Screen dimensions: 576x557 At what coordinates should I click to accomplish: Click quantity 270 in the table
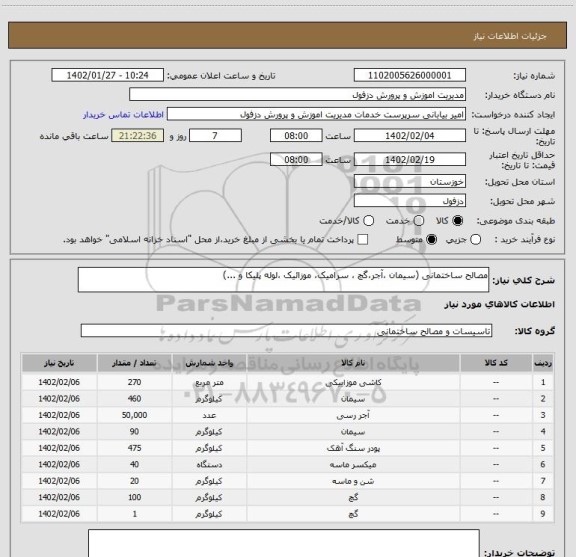[134, 382]
